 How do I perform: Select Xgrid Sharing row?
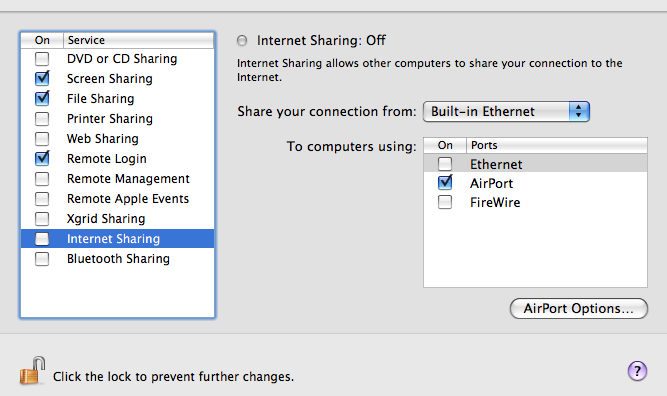click(117, 219)
